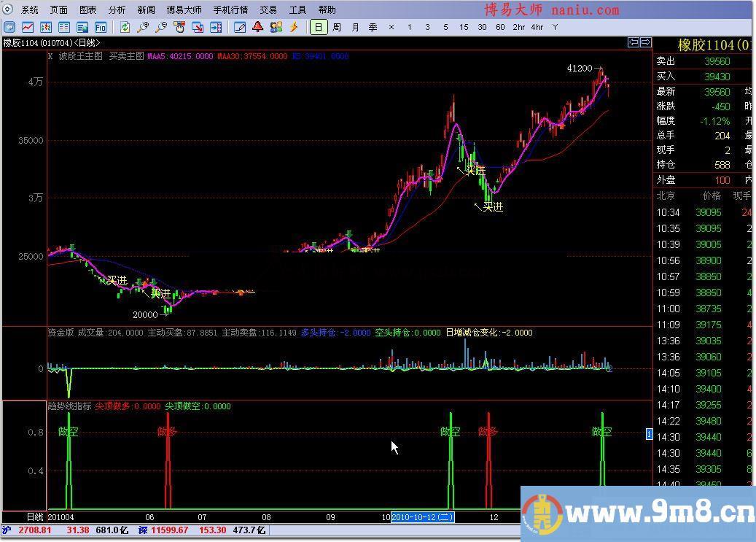Open the 分析 (Analysis) menu
Image resolution: width=756 pixels, height=542 pixels.
[x=117, y=10]
